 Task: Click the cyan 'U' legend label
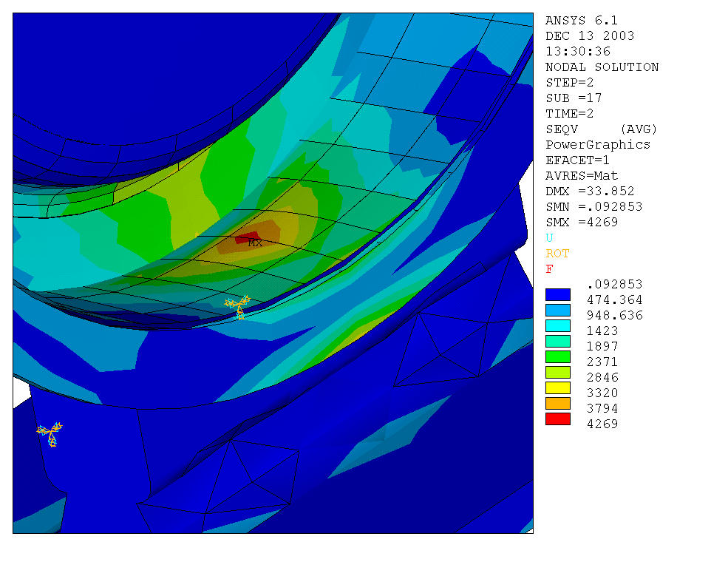pyautogui.click(x=549, y=238)
